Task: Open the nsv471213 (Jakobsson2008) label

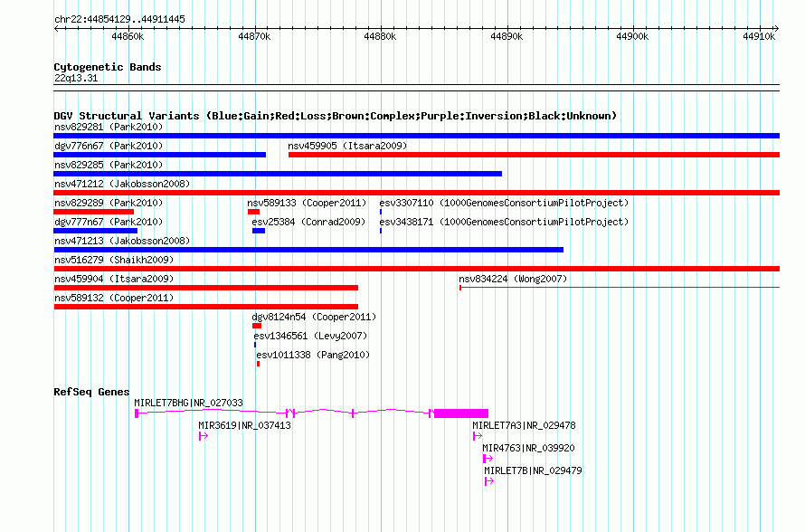Action: coord(122,241)
